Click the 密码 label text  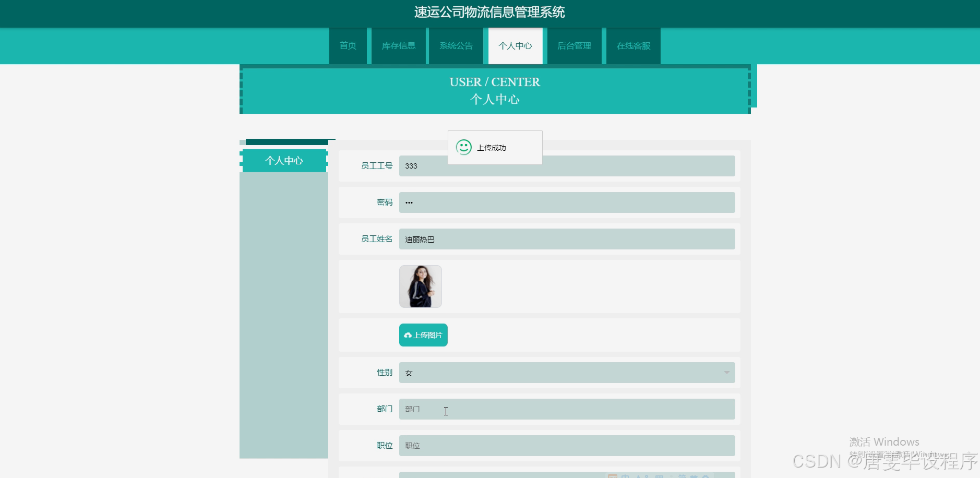385,202
